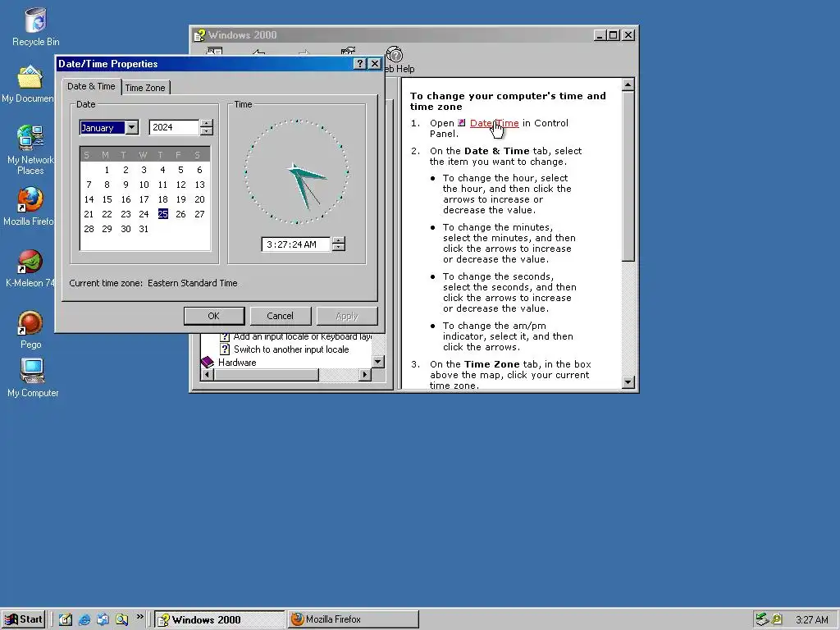Click the Date/Time link in help text
Screen dimensions: 840x630
click(494, 123)
